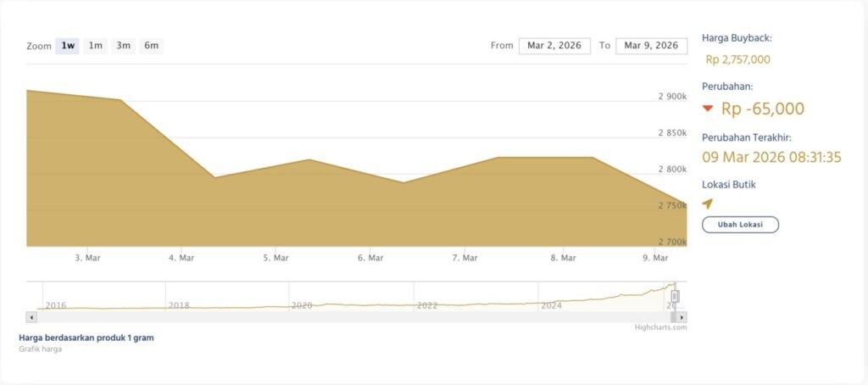This screenshot has width=868, height=385.
Task: Switch zoom to 1m
Action: tap(96, 46)
